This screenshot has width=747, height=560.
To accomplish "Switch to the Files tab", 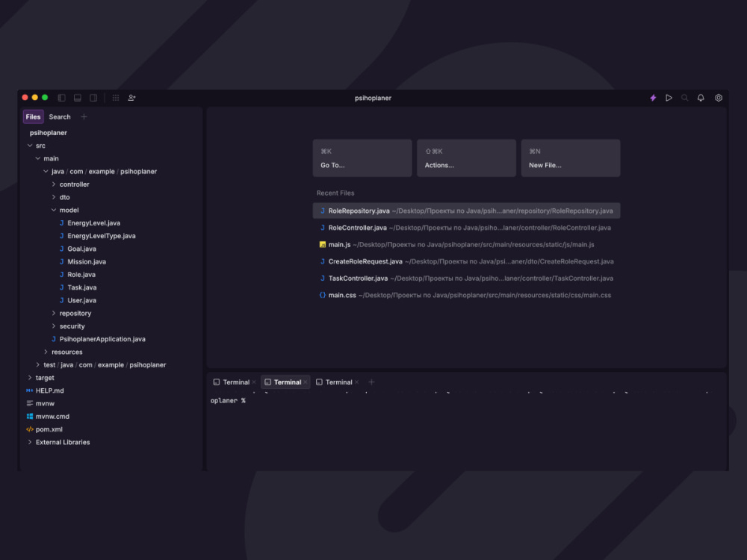I will tap(34, 116).
